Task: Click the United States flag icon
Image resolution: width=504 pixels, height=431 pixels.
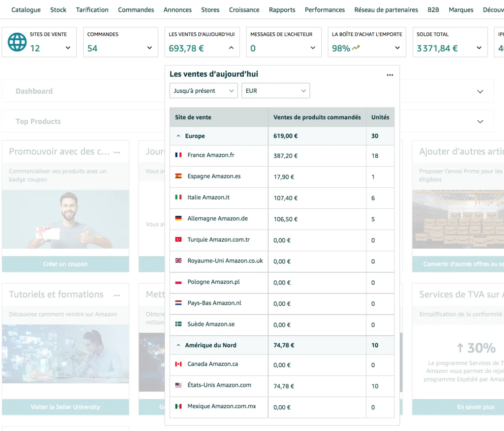Action: click(x=178, y=385)
